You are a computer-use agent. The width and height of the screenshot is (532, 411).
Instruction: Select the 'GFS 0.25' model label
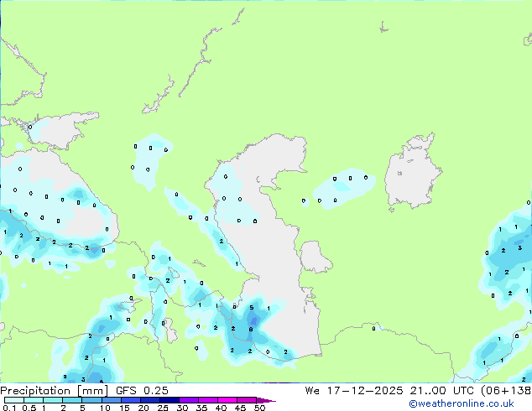pos(142,391)
